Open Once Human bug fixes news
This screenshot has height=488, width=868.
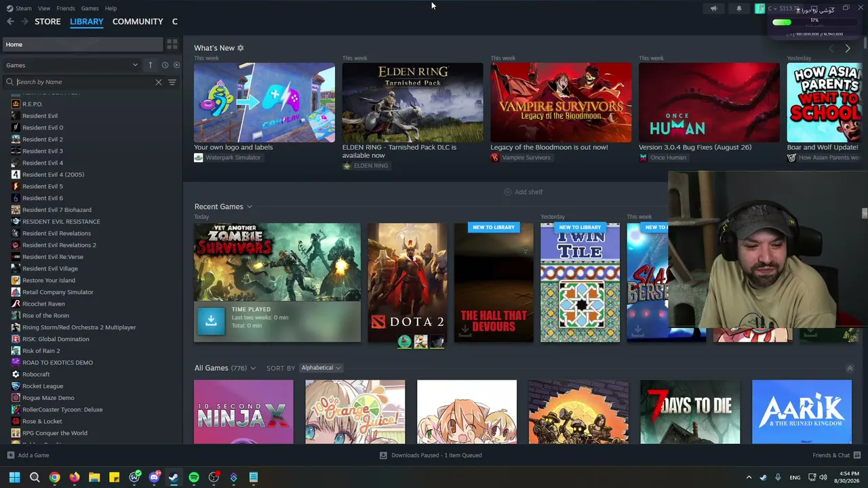[709, 102]
